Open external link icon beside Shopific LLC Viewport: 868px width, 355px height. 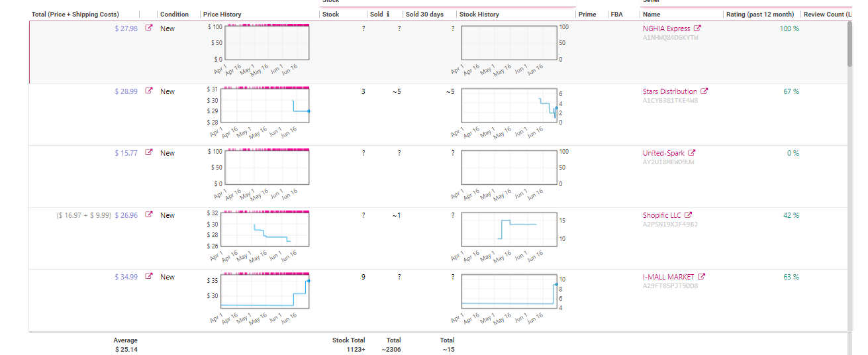coord(688,215)
